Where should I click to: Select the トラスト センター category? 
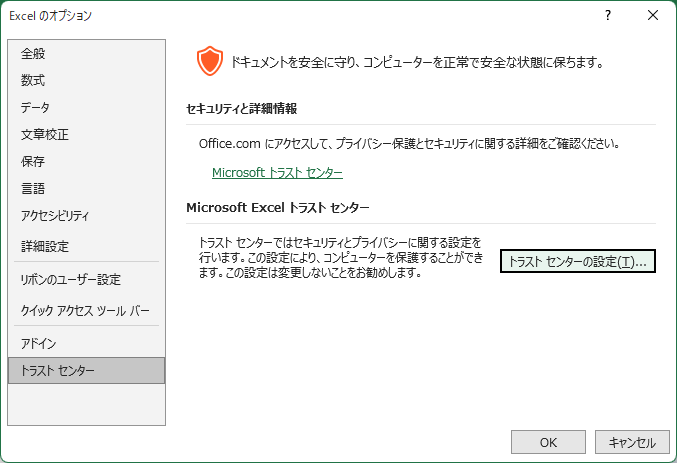click(58, 371)
